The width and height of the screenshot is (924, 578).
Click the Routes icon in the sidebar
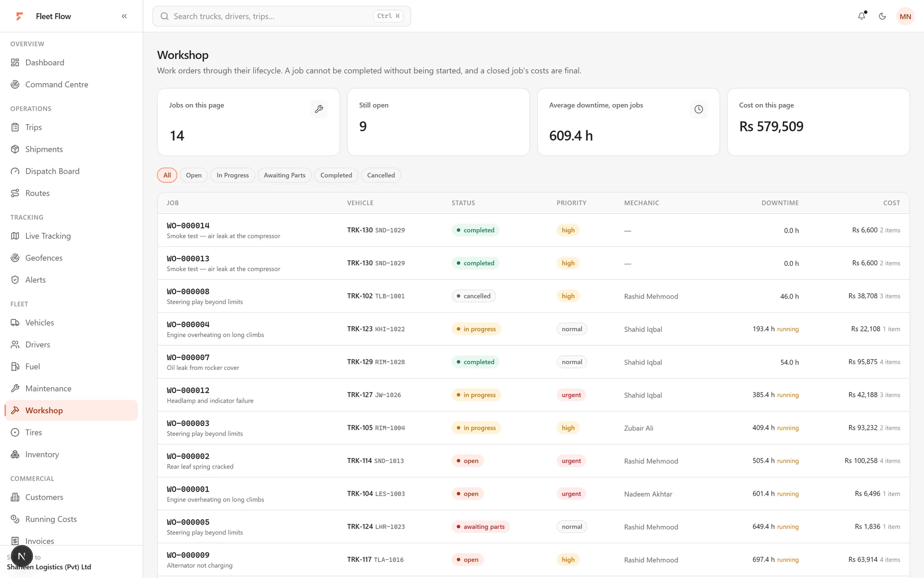(15, 193)
